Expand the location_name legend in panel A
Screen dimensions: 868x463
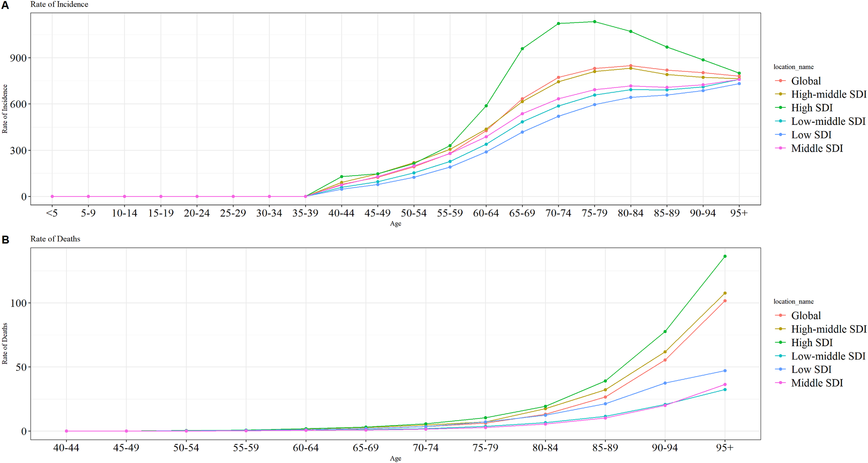tap(793, 67)
